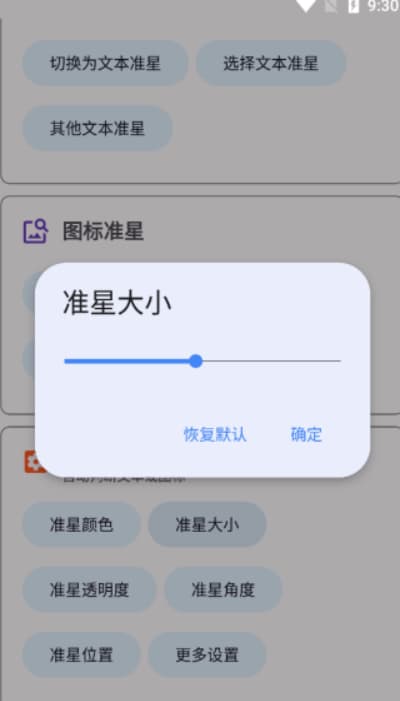Open 选择文本准星 option

(271, 63)
